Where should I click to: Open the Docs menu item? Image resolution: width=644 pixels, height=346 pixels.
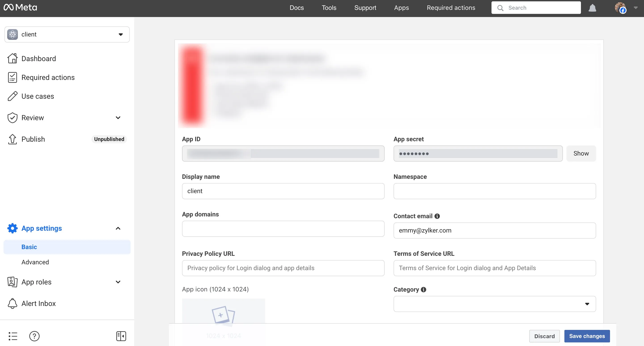point(297,8)
